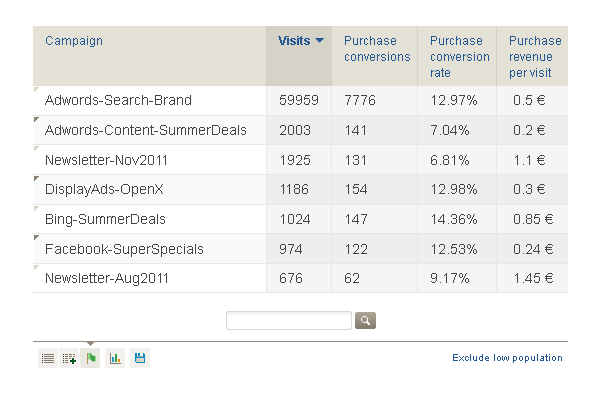Click the Campaign column header
The width and height of the screenshot is (612, 400).
[x=74, y=41]
